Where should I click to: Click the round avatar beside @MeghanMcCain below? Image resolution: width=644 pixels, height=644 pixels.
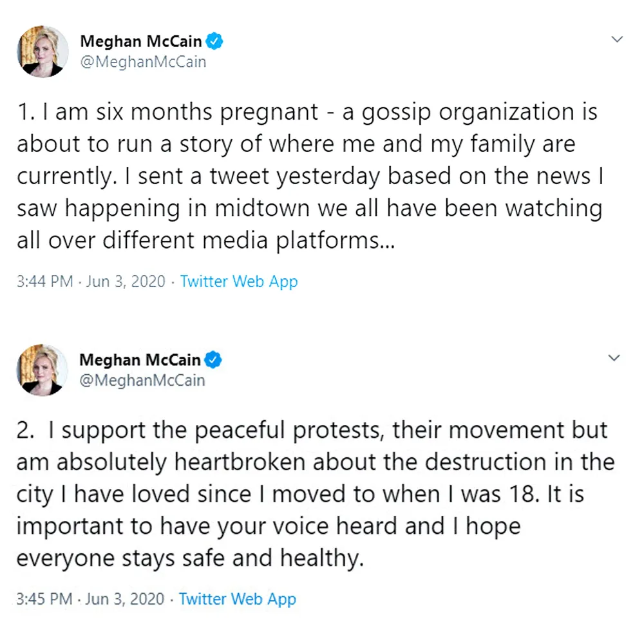(x=42, y=370)
